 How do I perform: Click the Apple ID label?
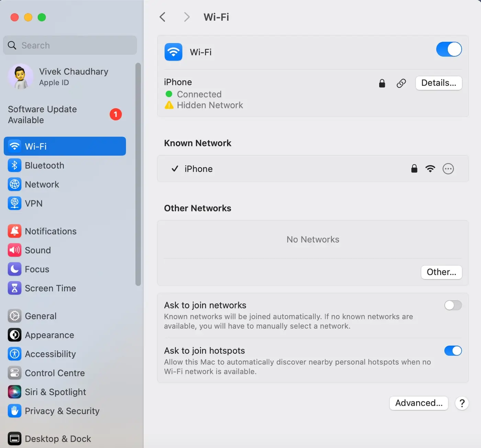[54, 83]
